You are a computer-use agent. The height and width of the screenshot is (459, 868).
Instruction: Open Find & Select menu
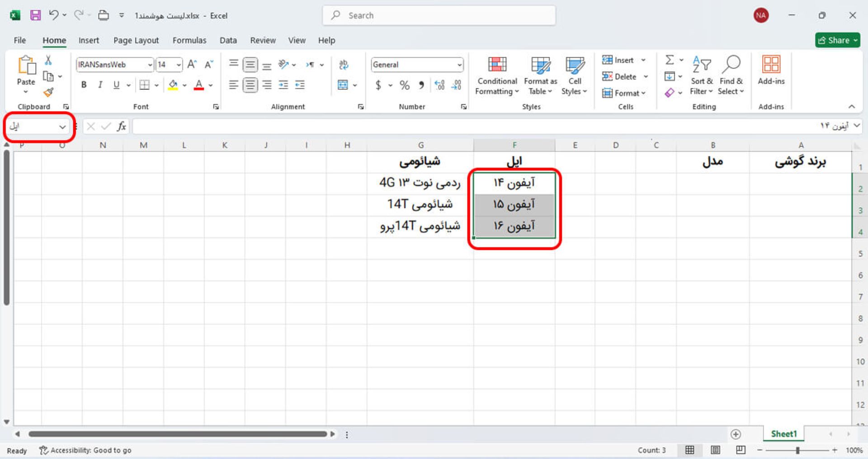click(731, 75)
